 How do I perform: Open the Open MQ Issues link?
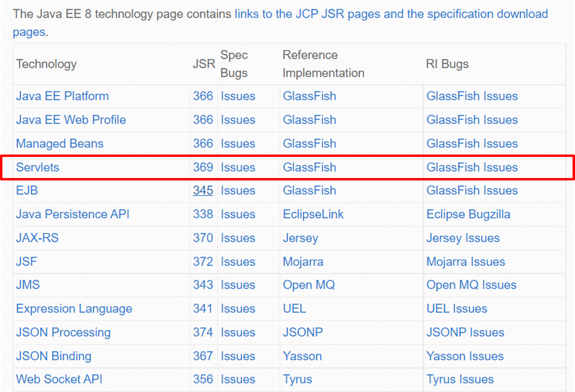[x=471, y=285]
